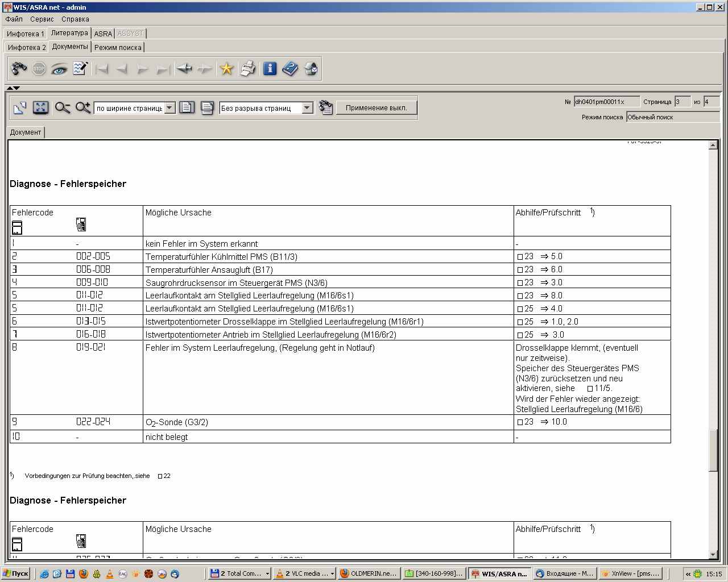The image size is (728, 582).
Task: Click the fit-to-window icon
Action: [x=40, y=107]
